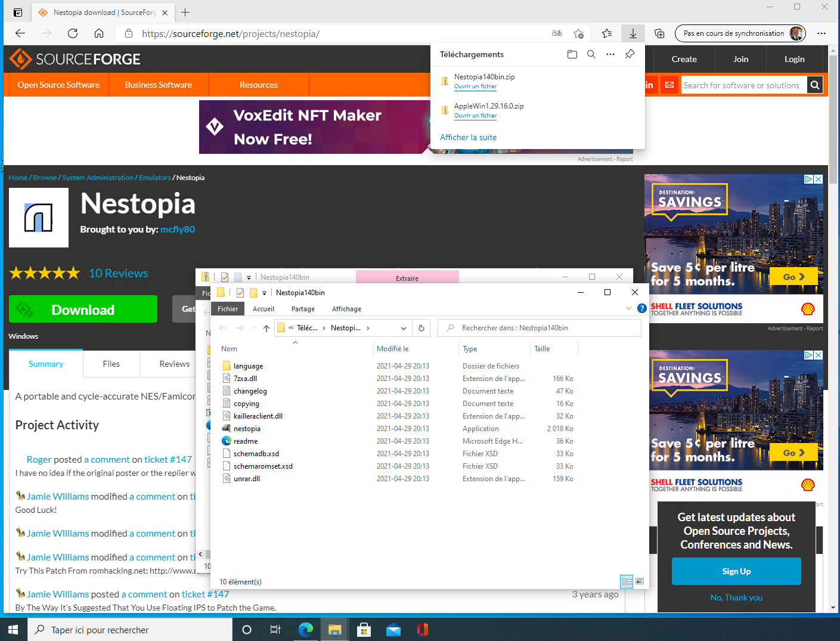This screenshot has width=840, height=641.
Task: Click the No, Thank you link
Action: (x=736, y=597)
